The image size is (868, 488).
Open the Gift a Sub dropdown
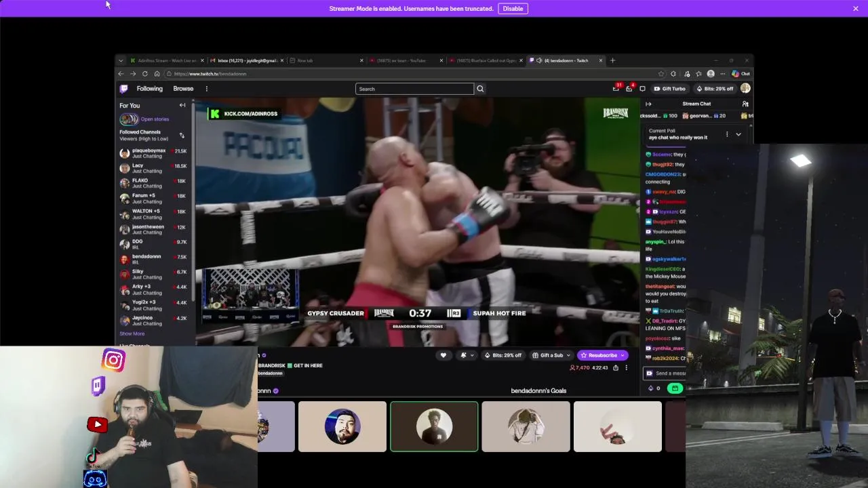(551, 355)
